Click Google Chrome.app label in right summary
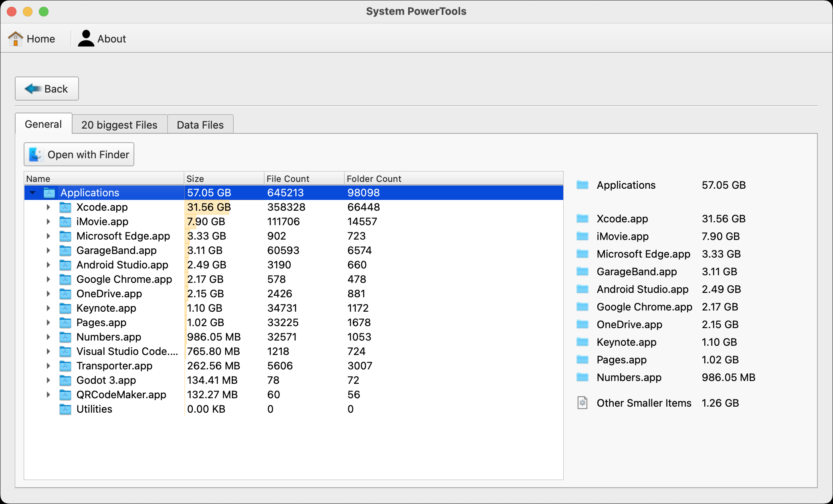833x504 pixels. click(644, 306)
